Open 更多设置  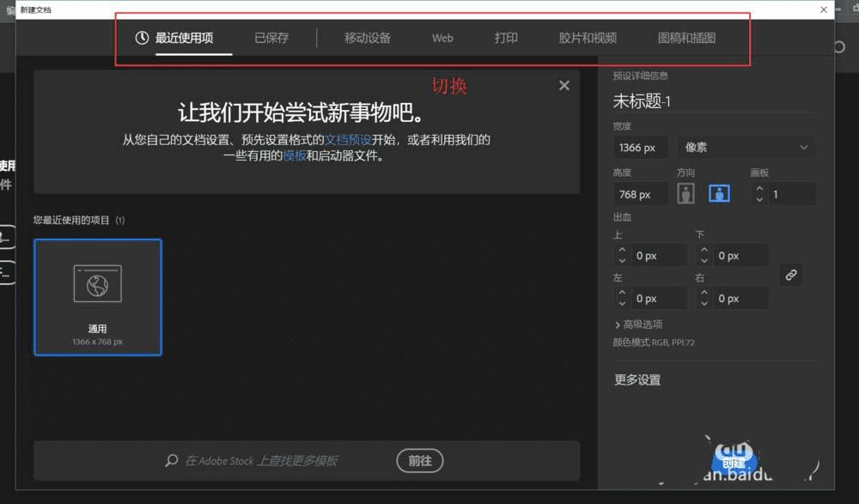click(637, 380)
